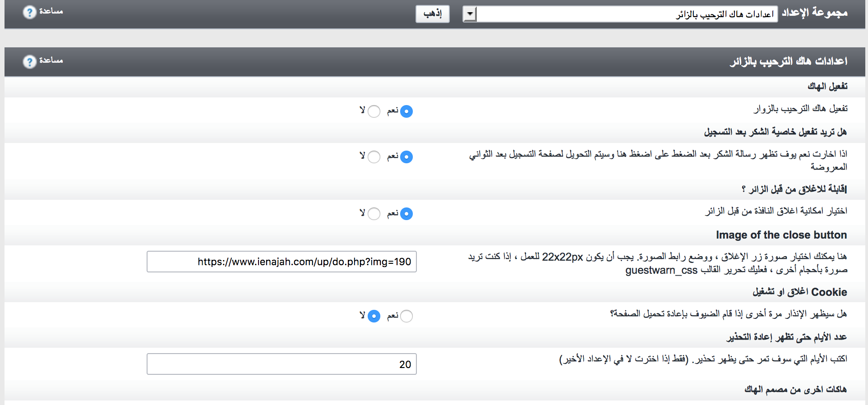This screenshot has height=405, width=868.
Task: Click the مجموعة الإعداد label in top bar
Action: (814, 13)
